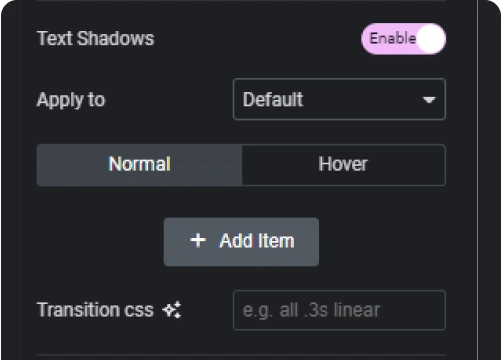Click inside the Transition css input field
The image size is (501, 360).
(x=339, y=310)
